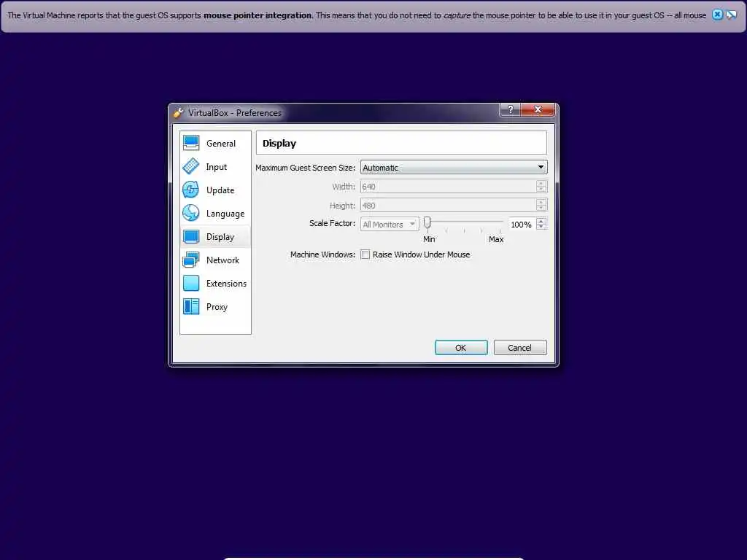Click the Network monitors icon

coord(191,260)
